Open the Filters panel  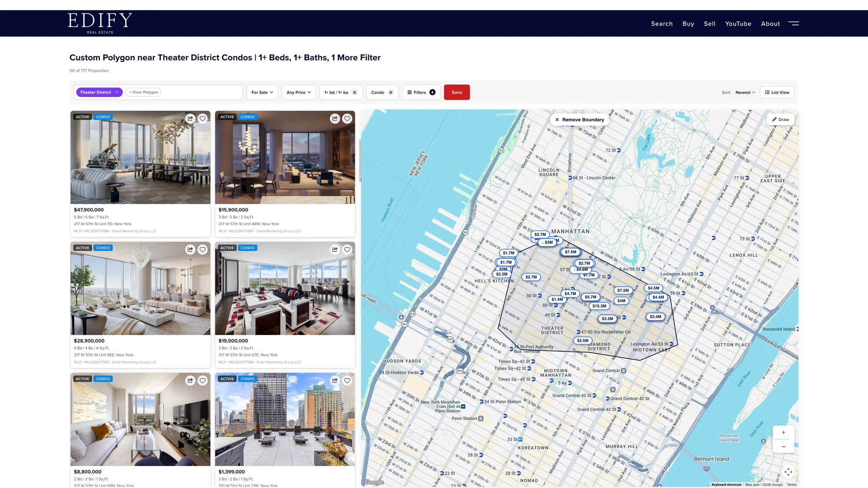coord(420,92)
